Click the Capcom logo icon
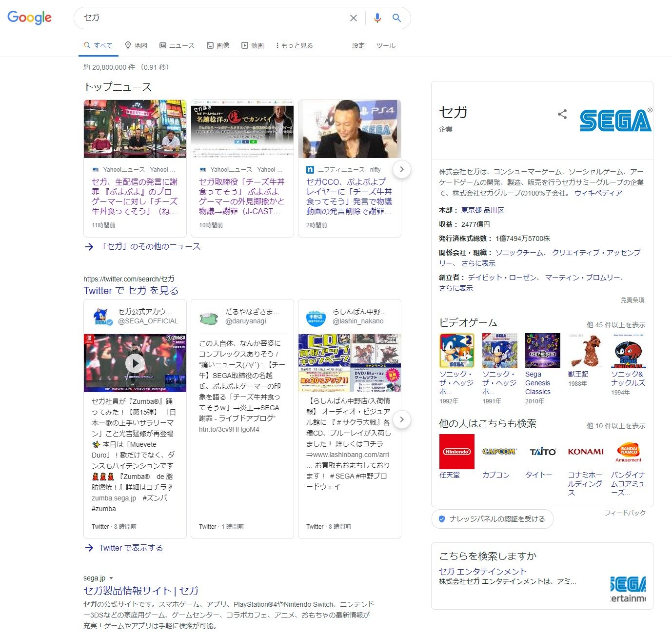Image resolution: width=672 pixels, height=637 pixels. point(500,452)
